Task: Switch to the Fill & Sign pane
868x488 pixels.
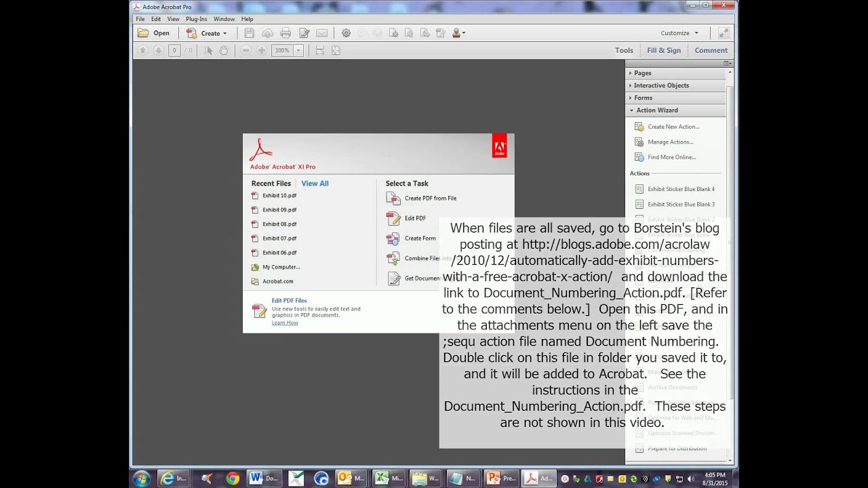Action: pos(664,51)
